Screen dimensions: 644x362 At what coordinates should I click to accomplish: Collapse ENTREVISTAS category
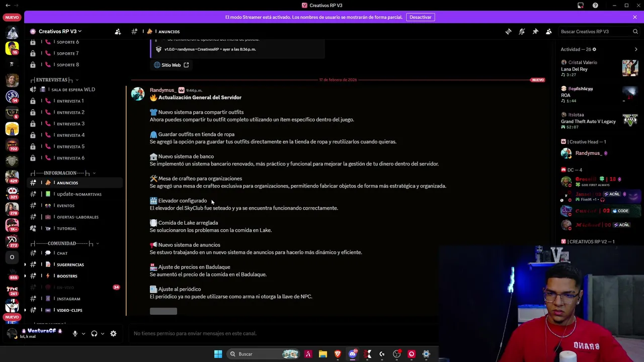click(54, 79)
